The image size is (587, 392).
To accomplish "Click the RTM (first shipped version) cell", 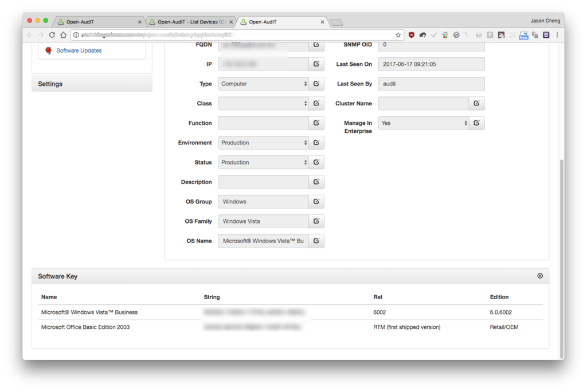I will [x=407, y=327].
